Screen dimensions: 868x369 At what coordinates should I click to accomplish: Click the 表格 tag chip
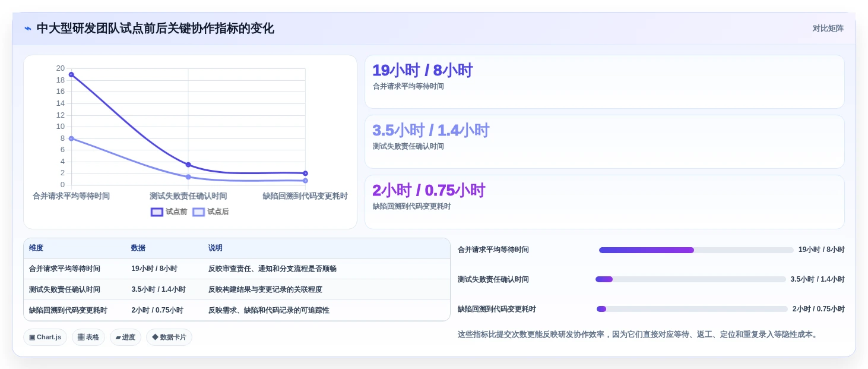[88, 337]
